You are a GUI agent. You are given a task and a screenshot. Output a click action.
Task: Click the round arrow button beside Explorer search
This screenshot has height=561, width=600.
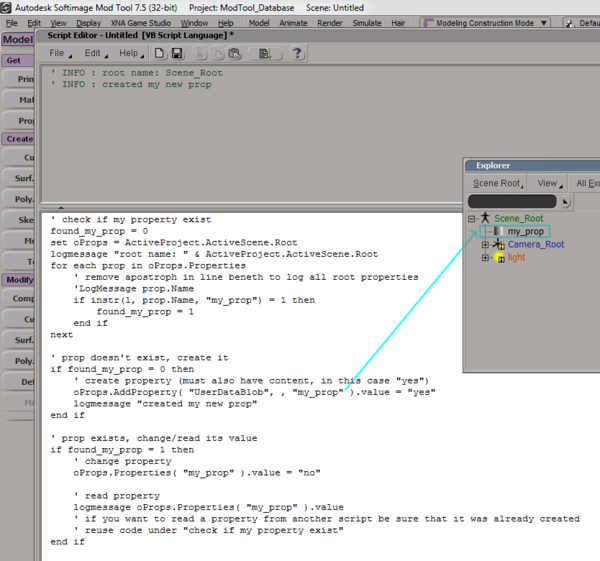pyautogui.click(x=566, y=202)
